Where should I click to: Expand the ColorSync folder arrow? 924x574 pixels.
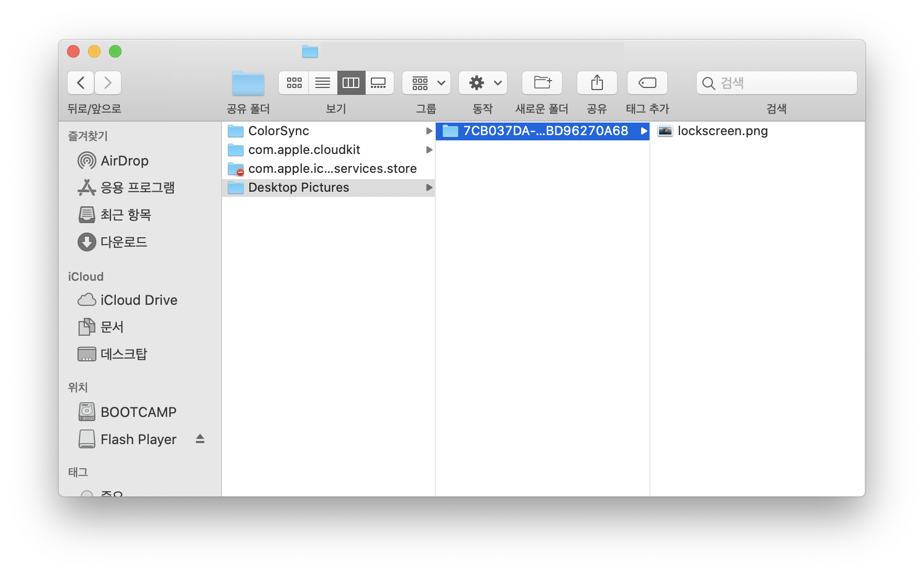tap(429, 131)
